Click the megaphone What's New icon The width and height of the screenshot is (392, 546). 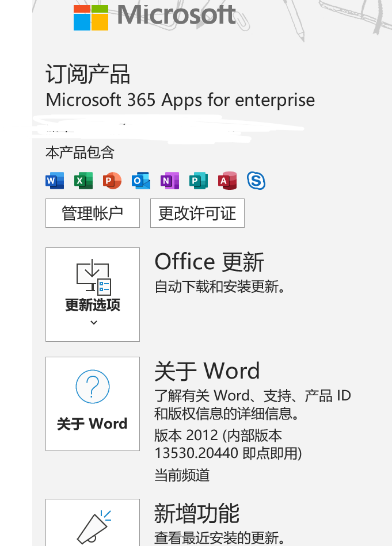94,528
